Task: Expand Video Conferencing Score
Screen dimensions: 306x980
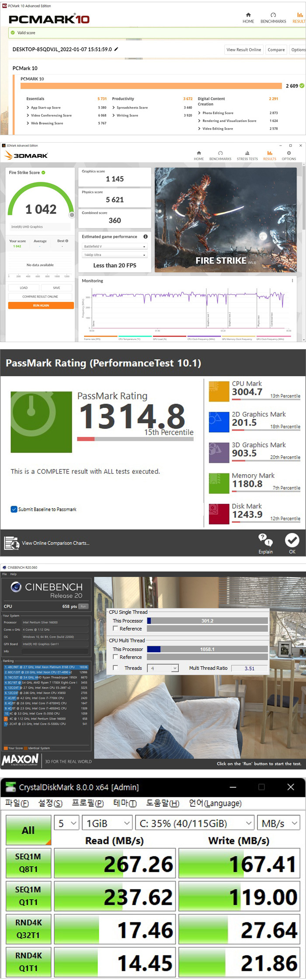Action: (x=28, y=115)
